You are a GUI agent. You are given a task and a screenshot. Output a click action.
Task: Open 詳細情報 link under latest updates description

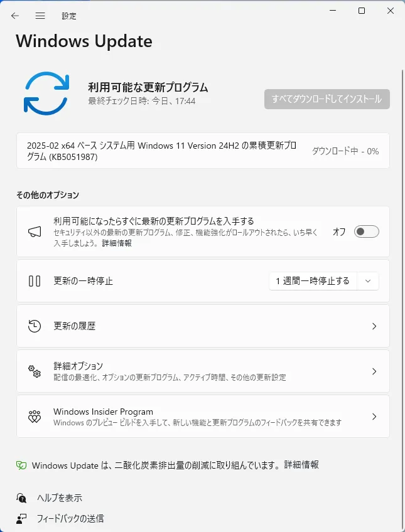coord(117,243)
